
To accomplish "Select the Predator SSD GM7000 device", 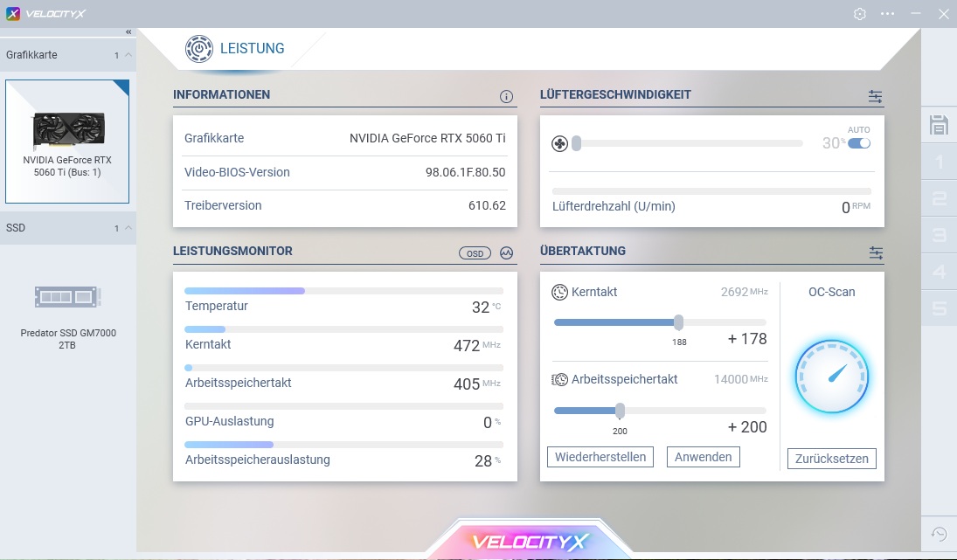I will coord(68,316).
